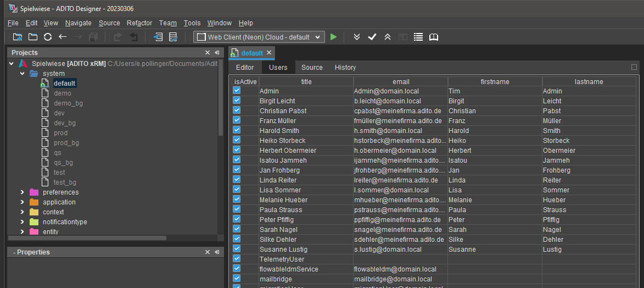Click the greyed-out Undo toolbar icon
The width and height of the screenshot is (644, 288).
coord(133,37)
